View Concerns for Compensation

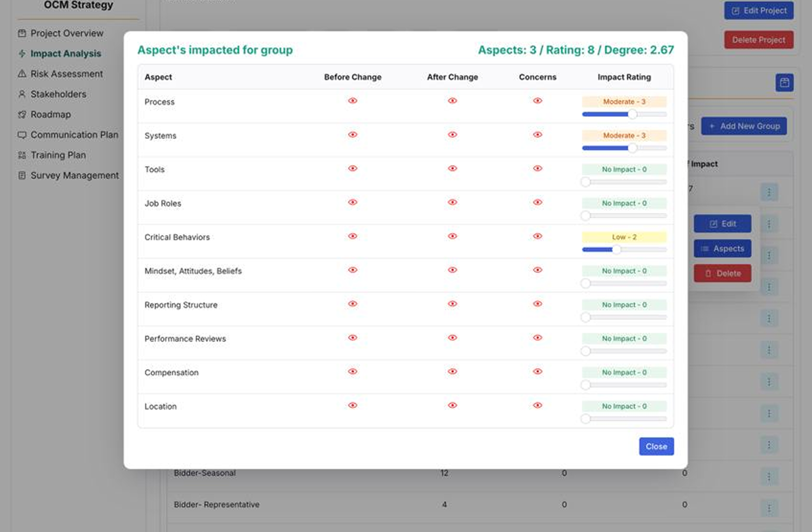coord(537,372)
